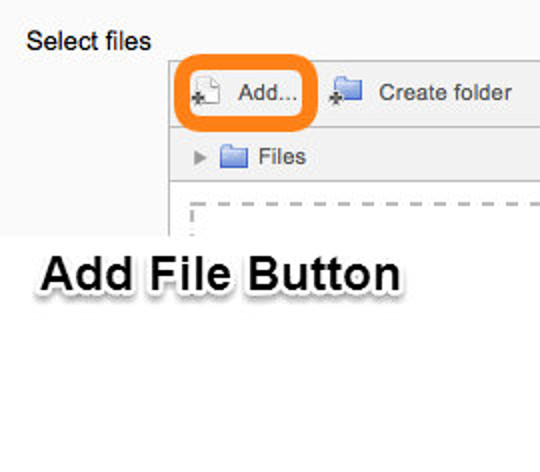Image resolution: width=540 pixels, height=472 pixels.
Task: Click the top dashed border of drop zone
Action: coord(365,204)
